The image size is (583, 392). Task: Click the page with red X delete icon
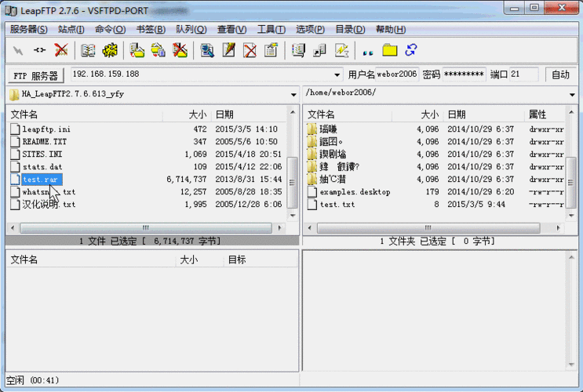(250, 50)
